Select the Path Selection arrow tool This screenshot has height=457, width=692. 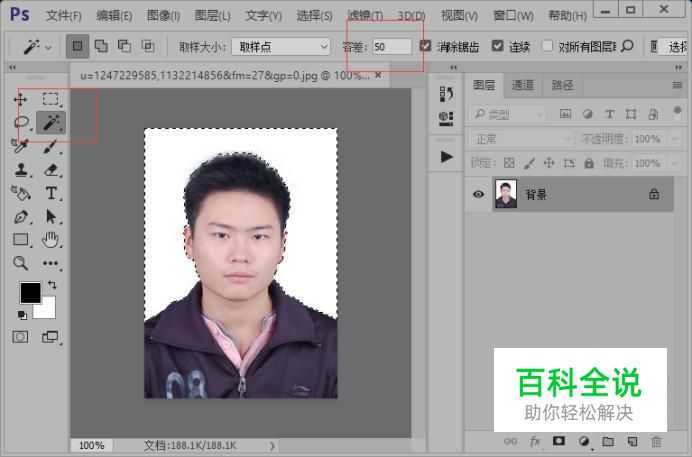coord(51,217)
